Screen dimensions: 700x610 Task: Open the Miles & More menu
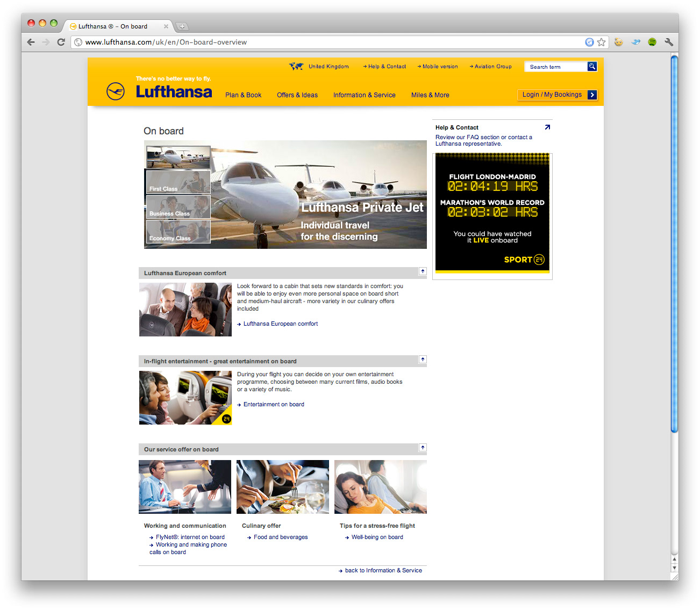[x=430, y=95]
